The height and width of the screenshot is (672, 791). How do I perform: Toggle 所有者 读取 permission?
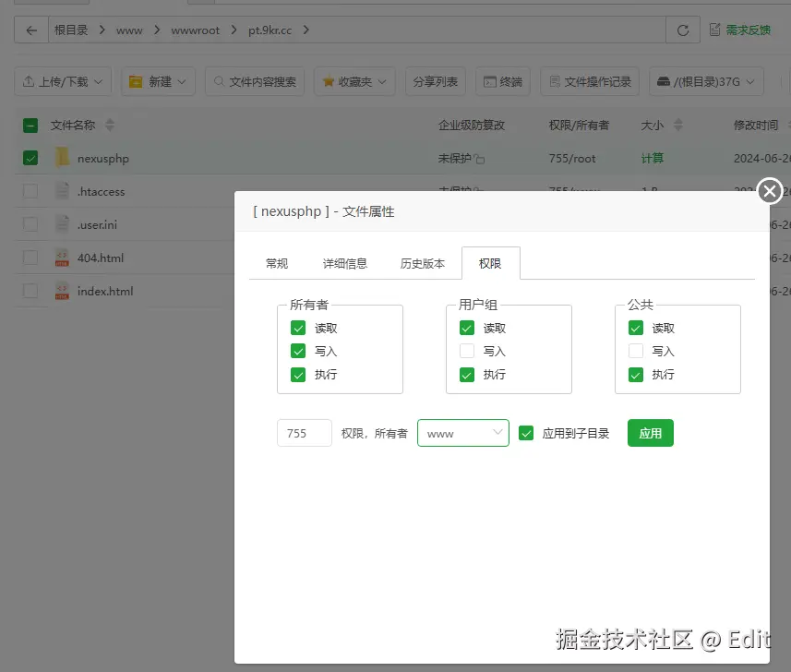(298, 329)
